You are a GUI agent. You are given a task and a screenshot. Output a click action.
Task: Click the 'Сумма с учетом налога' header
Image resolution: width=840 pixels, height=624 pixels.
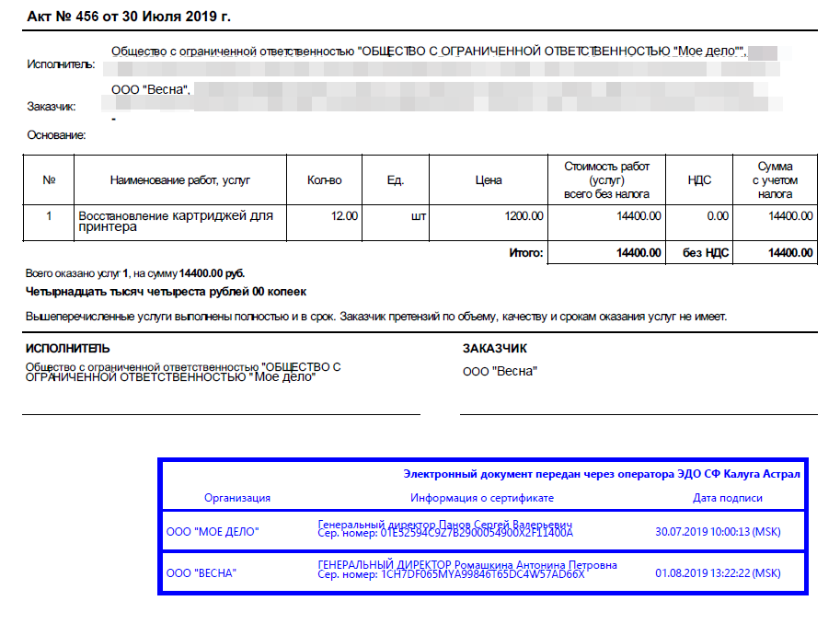tap(775, 180)
